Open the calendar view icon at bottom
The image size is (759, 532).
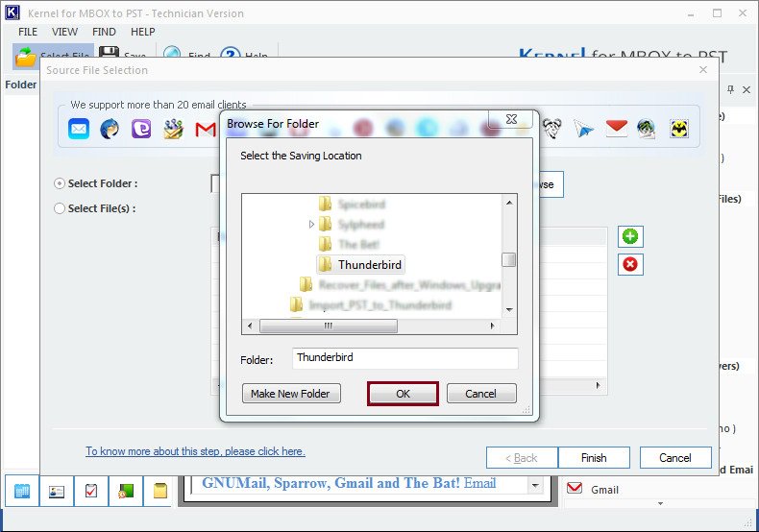[x=22, y=491]
